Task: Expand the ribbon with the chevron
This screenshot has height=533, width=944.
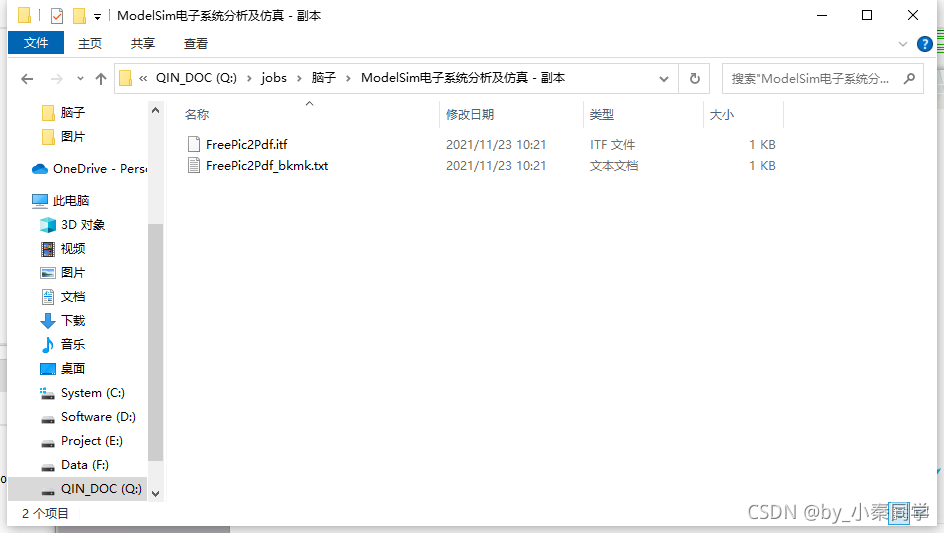Action: [902, 43]
